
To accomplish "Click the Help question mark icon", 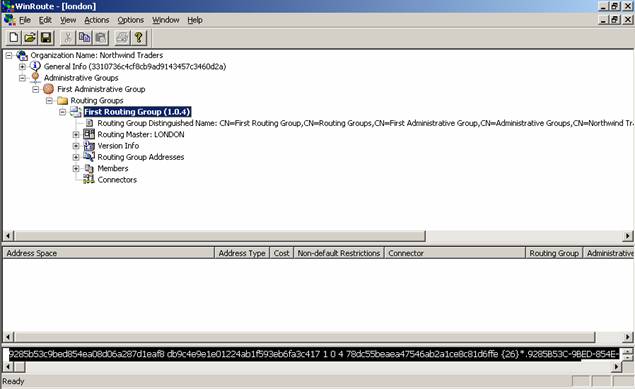I will point(139,38).
